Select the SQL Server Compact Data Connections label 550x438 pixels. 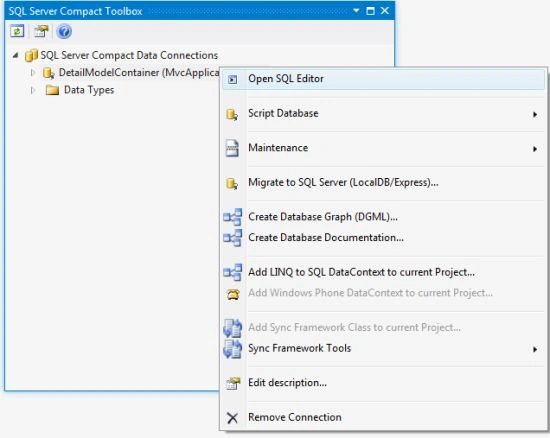click(x=129, y=55)
